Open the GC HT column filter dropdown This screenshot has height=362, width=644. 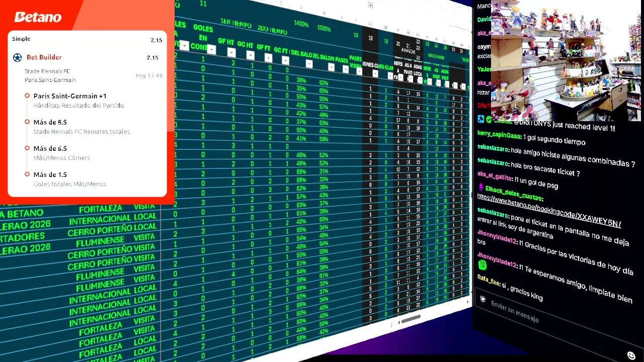(x=251, y=55)
